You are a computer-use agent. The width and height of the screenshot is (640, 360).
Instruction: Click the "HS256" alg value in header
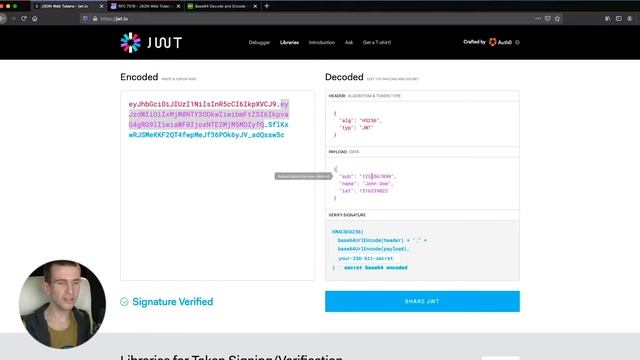370,120
